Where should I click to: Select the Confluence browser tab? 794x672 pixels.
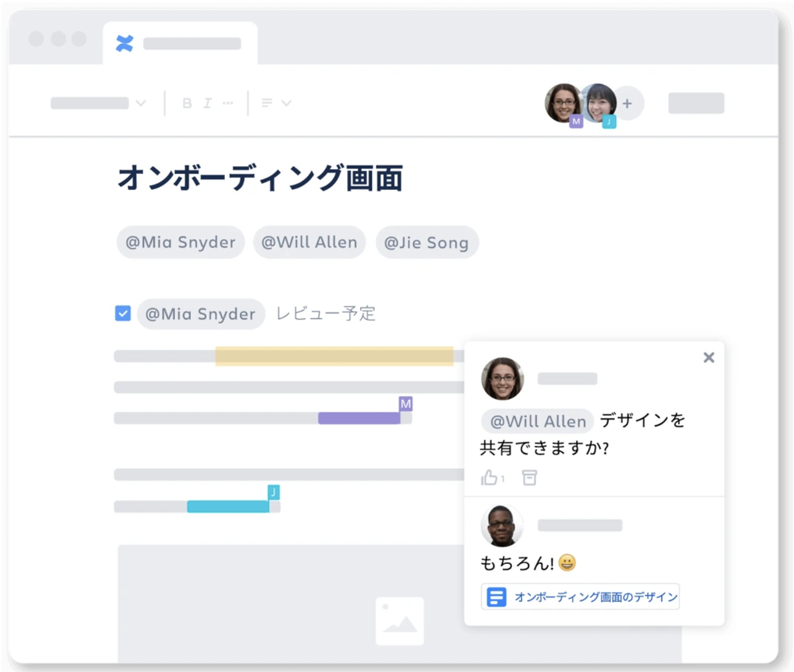(x=180, y=43)
